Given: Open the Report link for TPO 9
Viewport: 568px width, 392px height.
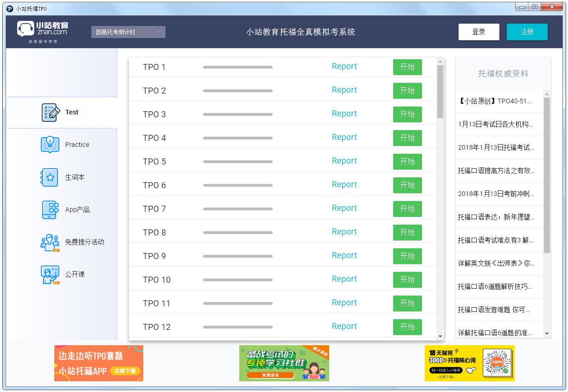Looking at the screenshot, I should coord(345,255).
